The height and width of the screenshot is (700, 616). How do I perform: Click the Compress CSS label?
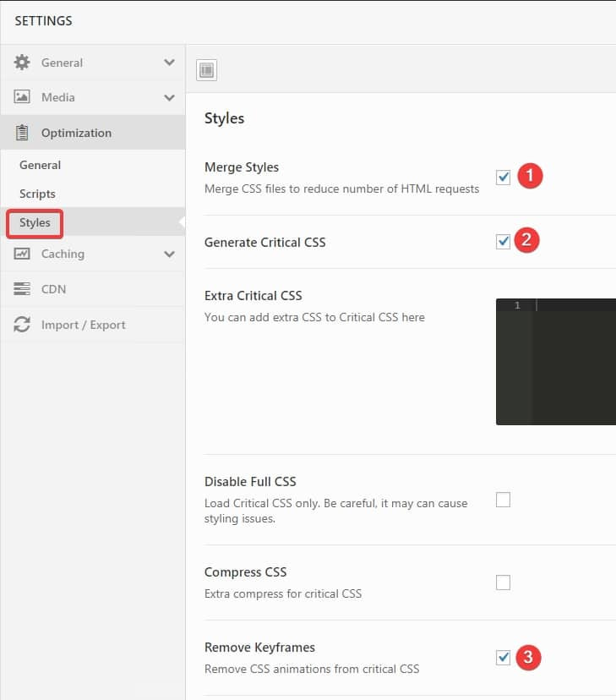coord(245,571)
